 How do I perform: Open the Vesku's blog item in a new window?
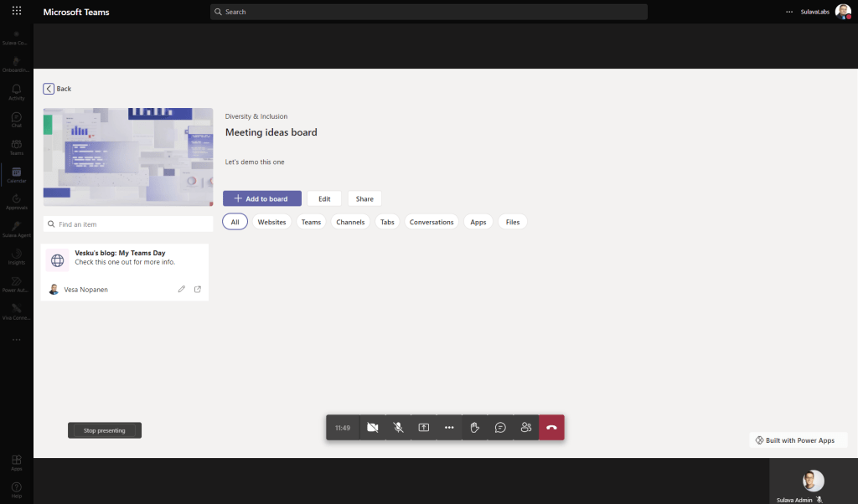tap(198, 290)
